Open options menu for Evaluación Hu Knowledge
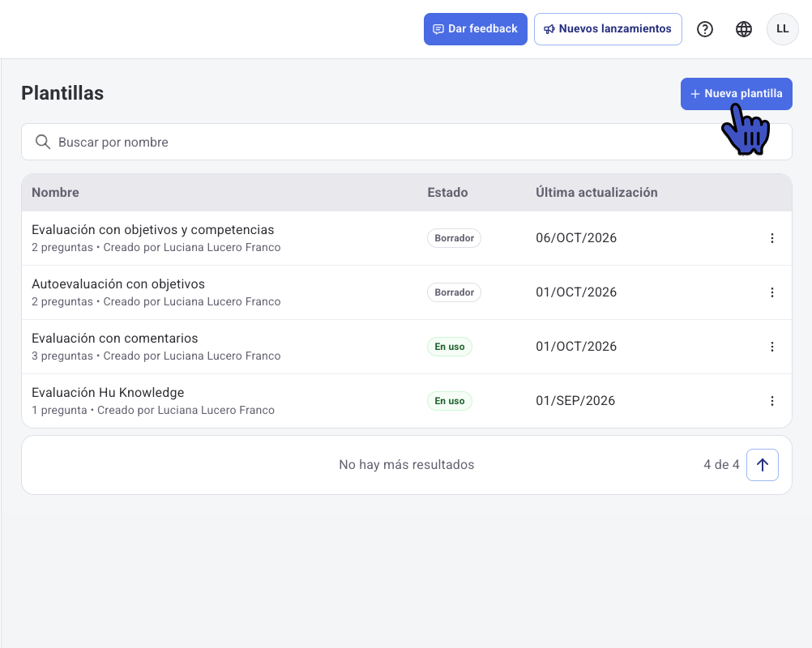The height and width of the screenshot is (648, 812). point(772,401)
